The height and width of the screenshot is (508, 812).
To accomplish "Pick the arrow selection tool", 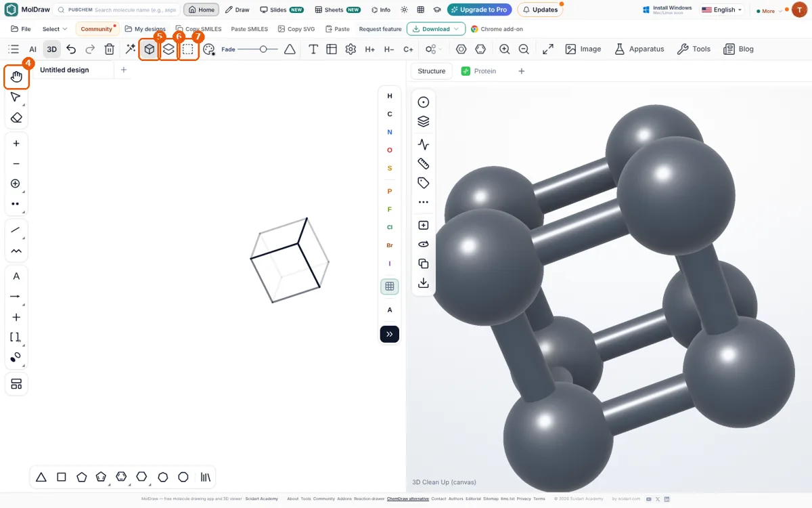I will 16,97.
